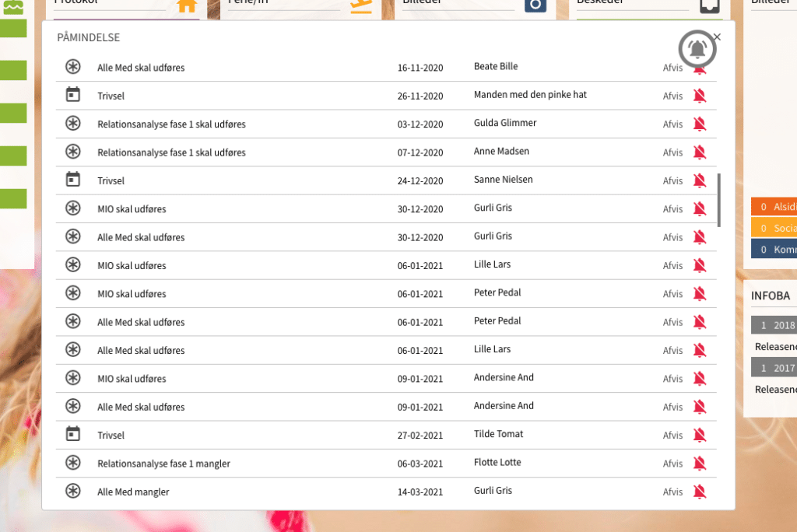
Task: Click asterisk icon on Flotte Lotte's row
Action: [72, 463]
